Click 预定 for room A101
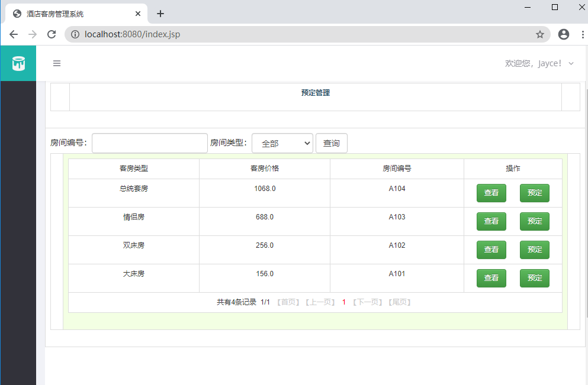The image size is (588, 385). (534, 279)
